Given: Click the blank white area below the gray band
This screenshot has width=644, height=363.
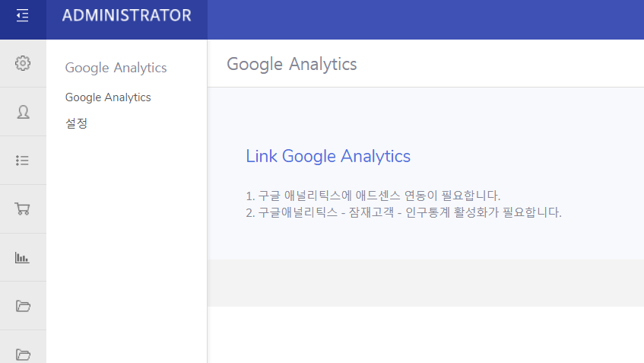Looking at the screenshot, I should [426, 335].
